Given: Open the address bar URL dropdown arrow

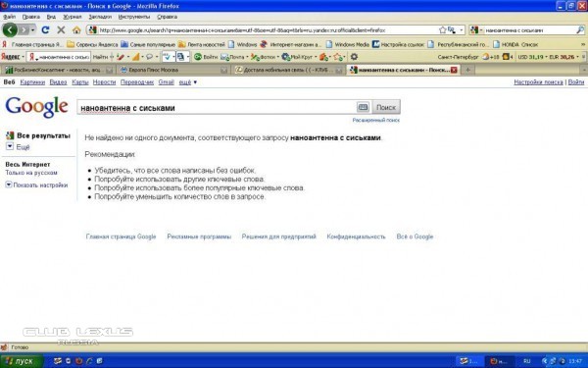Looking at the screenshot, I should (x=462, y=30).
